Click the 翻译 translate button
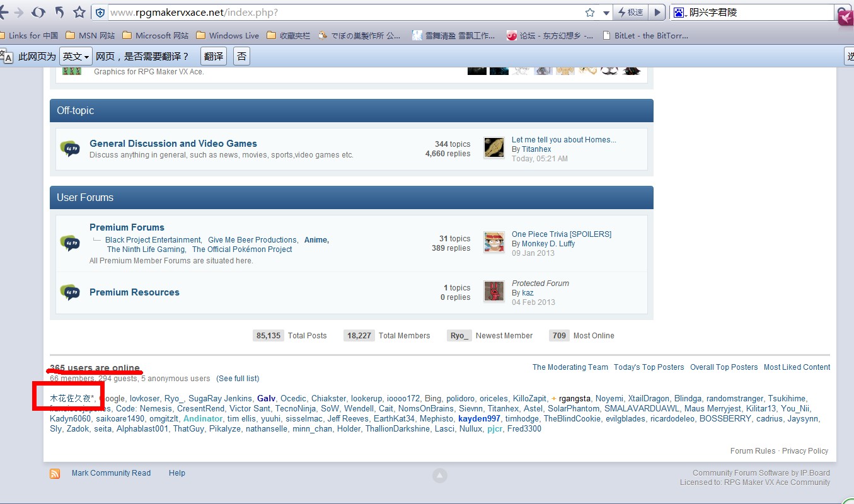 (214, 56)
